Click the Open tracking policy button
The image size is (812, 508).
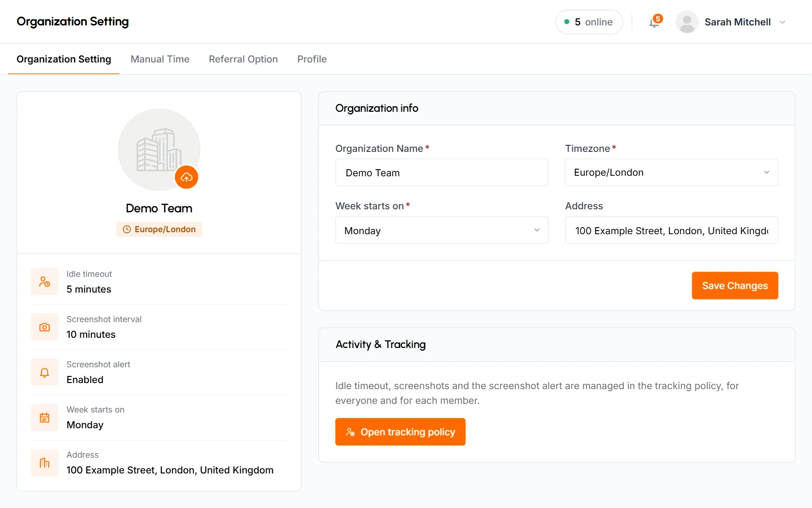(x=400, y=432)
